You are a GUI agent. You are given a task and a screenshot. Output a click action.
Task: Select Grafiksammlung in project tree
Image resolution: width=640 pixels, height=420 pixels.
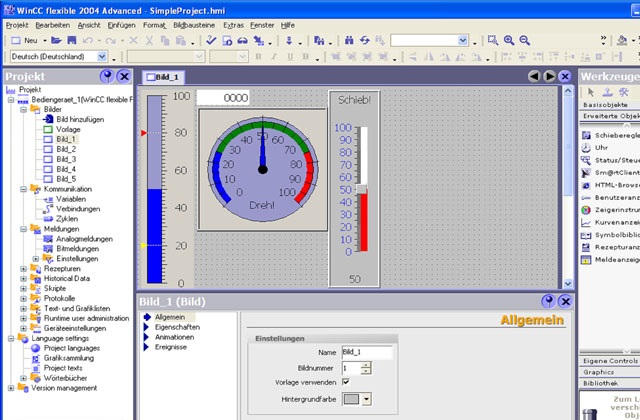(x=69, y=358)
